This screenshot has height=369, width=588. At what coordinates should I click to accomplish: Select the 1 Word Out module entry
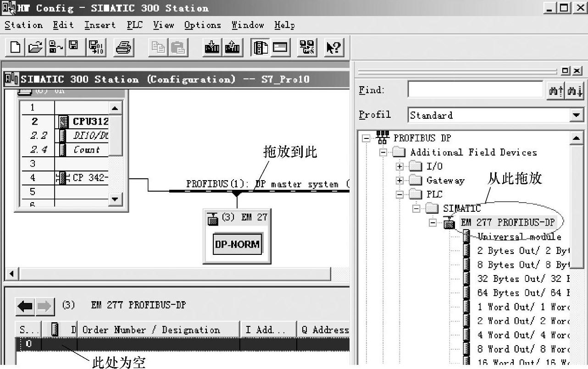click(523, 307)
